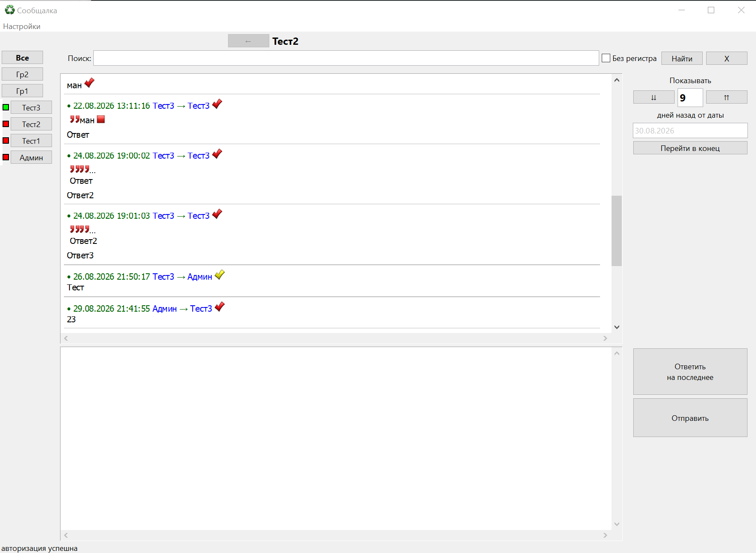Click scroll-down arrow of message history
756x553 pixels.
(x=617, y=327)
